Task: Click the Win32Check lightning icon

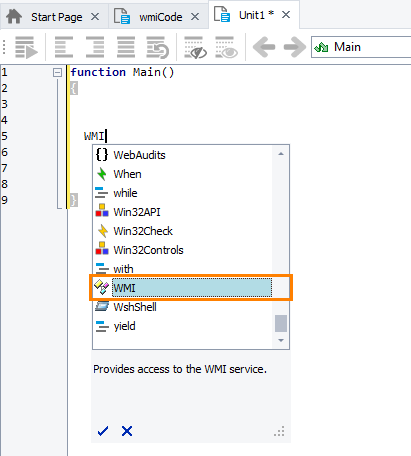Action: pyautogui.click(x=103, y=231)
